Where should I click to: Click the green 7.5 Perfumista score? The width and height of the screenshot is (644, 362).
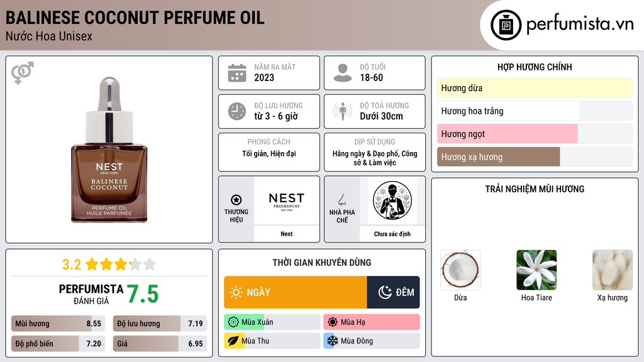pyautogui.click(x=143, y=294)
